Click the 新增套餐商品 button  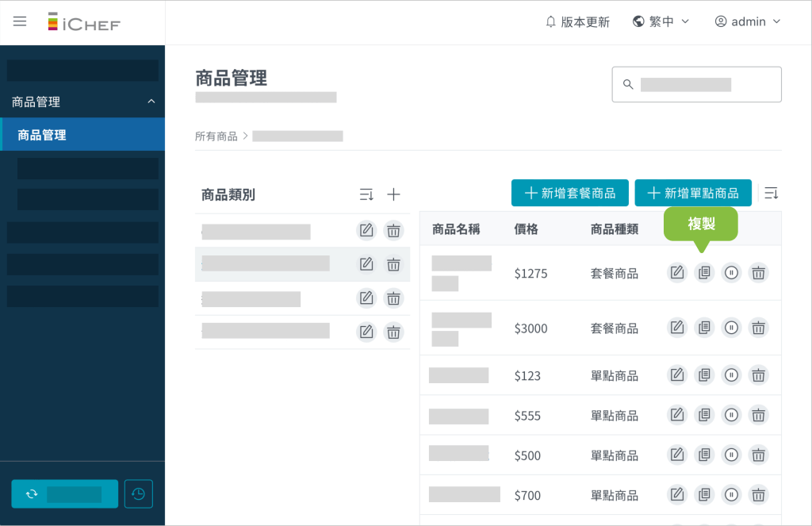[x=569, y=193]
